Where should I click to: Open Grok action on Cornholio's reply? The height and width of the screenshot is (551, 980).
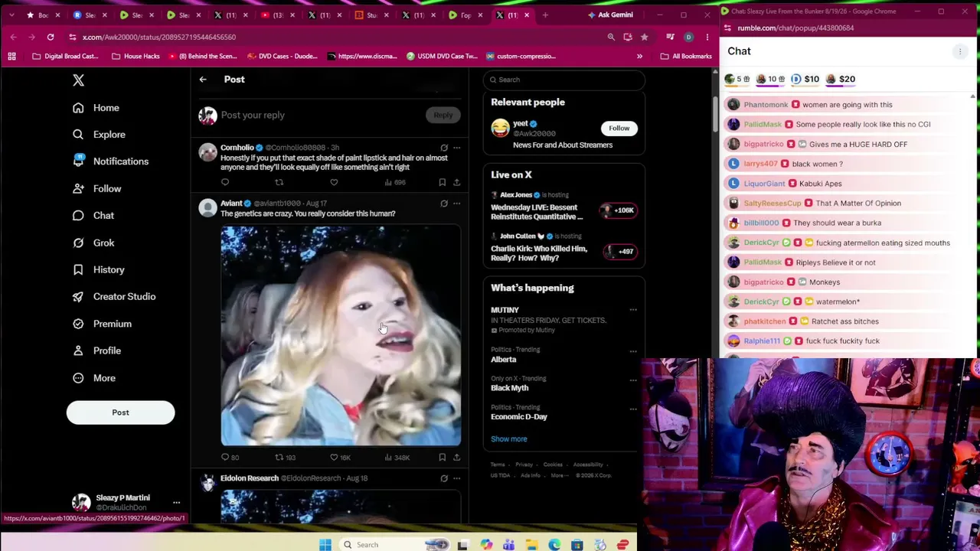(x=444, y=148)
